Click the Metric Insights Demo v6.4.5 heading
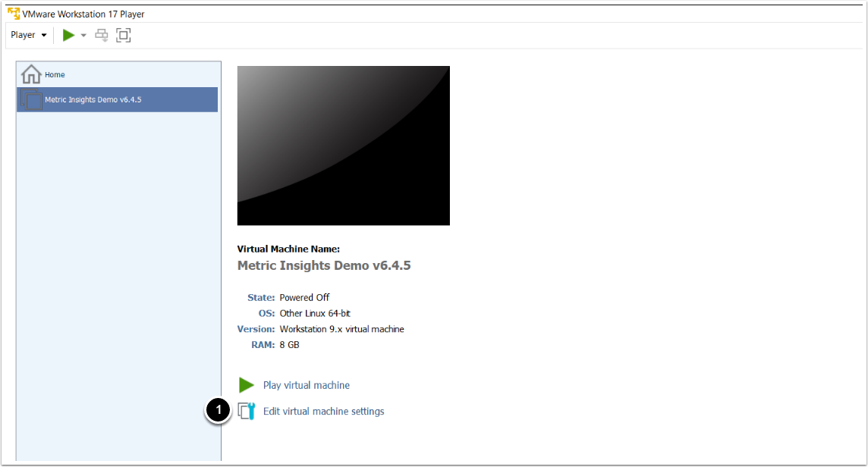This screenshot has width=868, height=467. tap(324, 265)
